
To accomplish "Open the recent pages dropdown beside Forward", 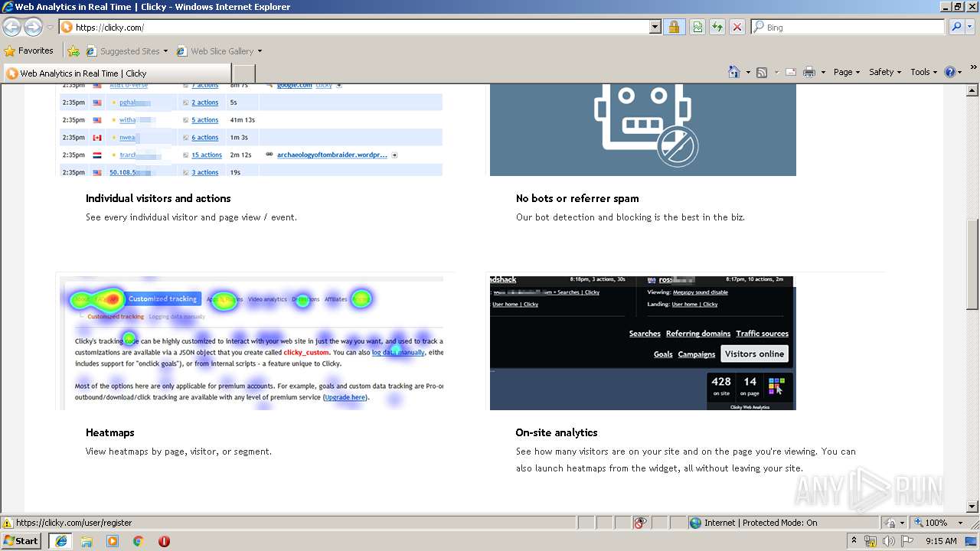I will 50,28.
